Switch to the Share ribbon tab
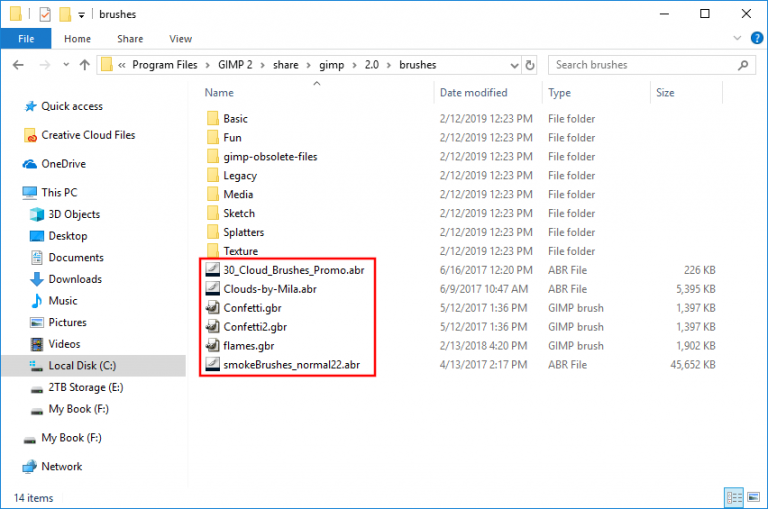The image size is (768, 509). point(130,39)
